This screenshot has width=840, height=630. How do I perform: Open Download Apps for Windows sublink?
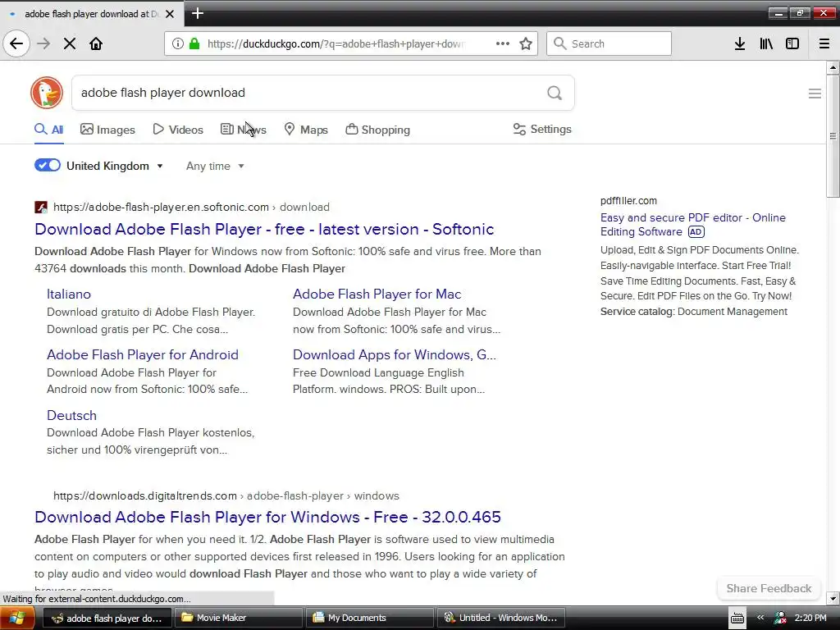(x=395, y=354)
